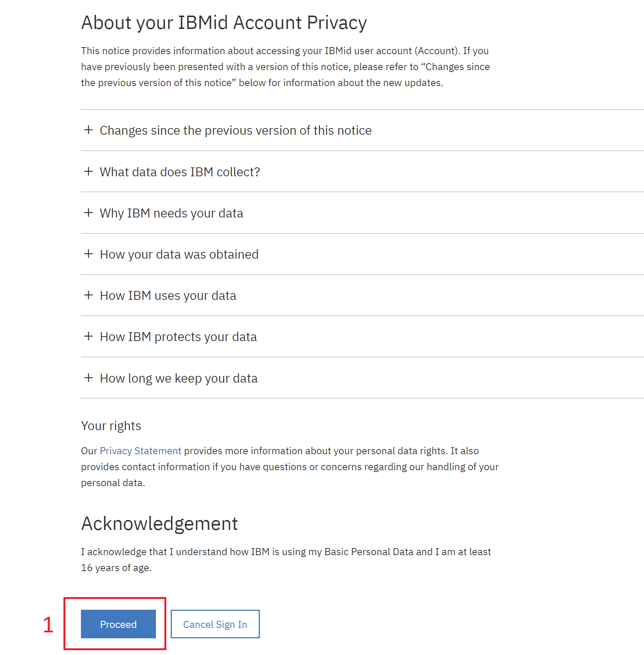644x655 pixels.
Task: Open 'How IBM uses your data' accordion title
Action: pos(168,296)
